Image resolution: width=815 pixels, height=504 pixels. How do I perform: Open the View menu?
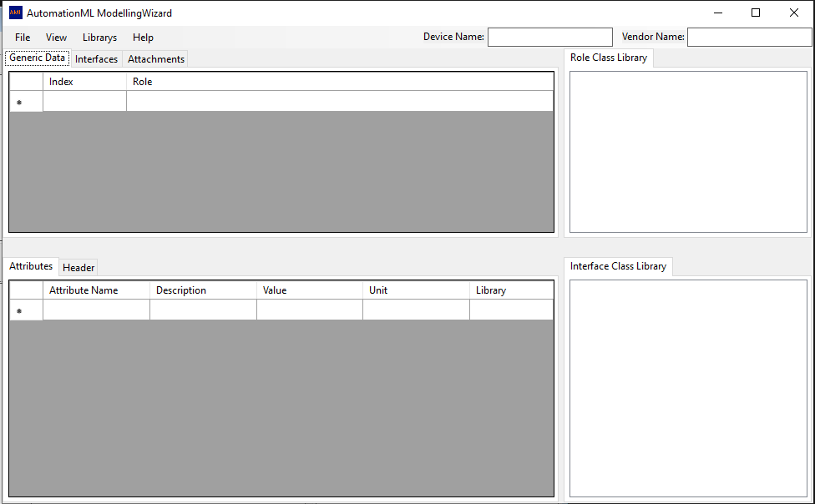coord(56,38)
